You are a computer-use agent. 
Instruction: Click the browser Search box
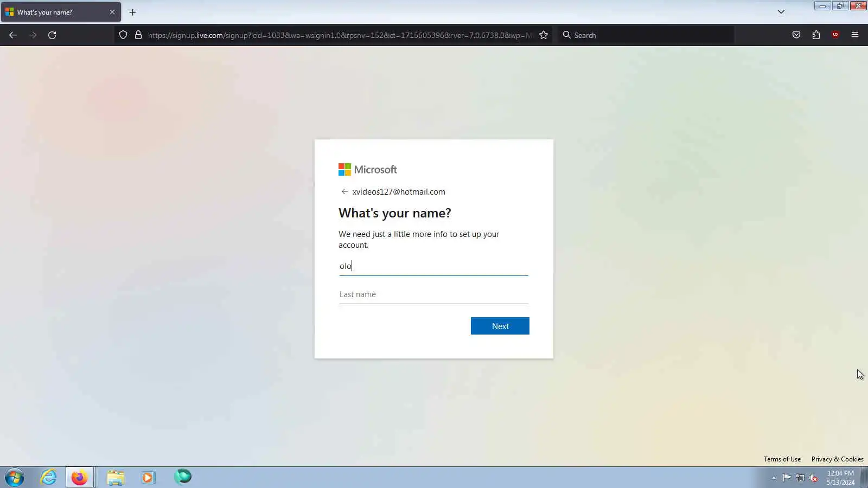point(646,35)
